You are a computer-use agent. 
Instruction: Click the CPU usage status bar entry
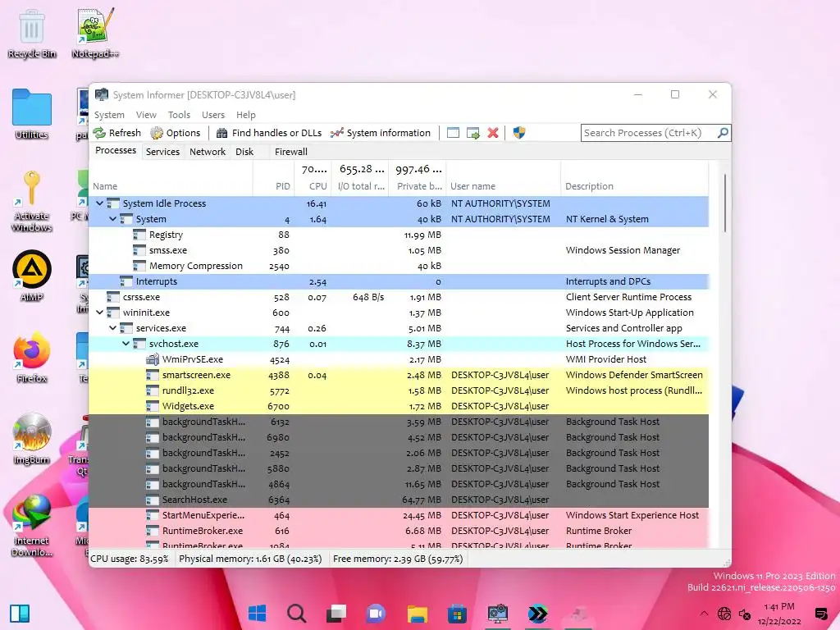129,559
